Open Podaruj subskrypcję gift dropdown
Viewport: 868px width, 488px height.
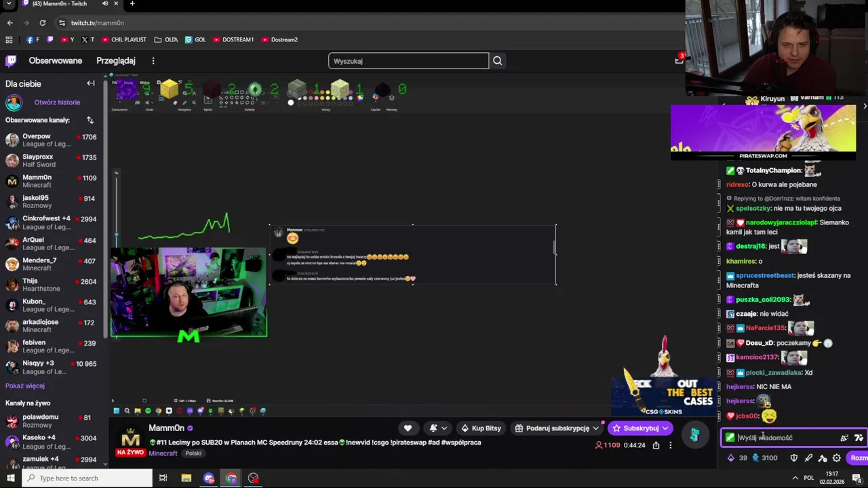point(557,428)
